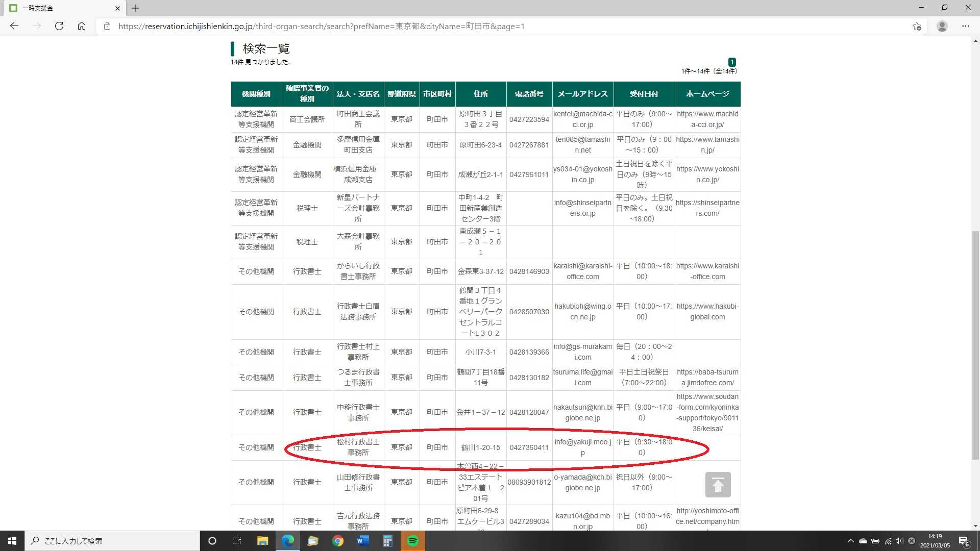The width and height of the screenshot is (980, 551).
Task: Open browser settings ellipsis menu
Action: click(x=965, y=26)
